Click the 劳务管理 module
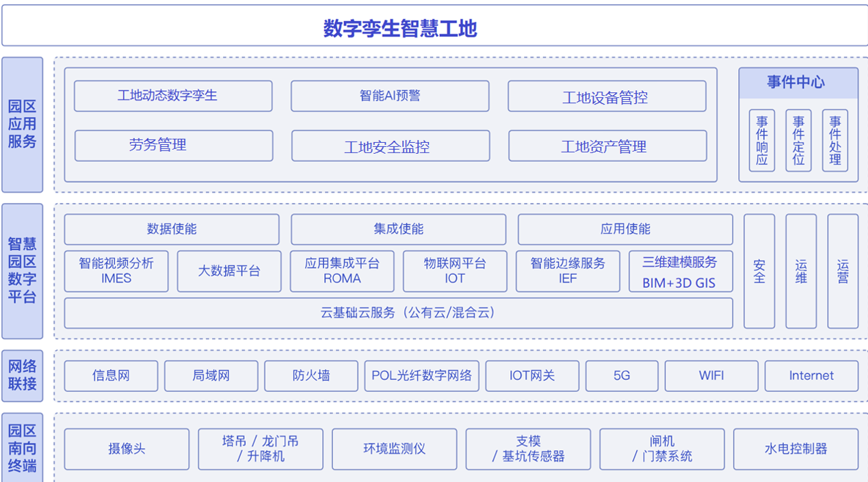 click(x=173, y=146)
